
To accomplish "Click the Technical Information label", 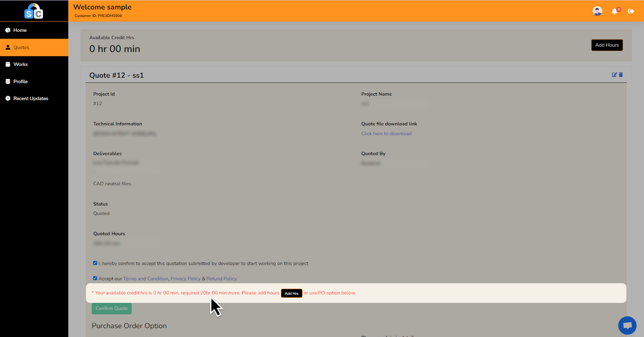I will click(x=118, y=124).
